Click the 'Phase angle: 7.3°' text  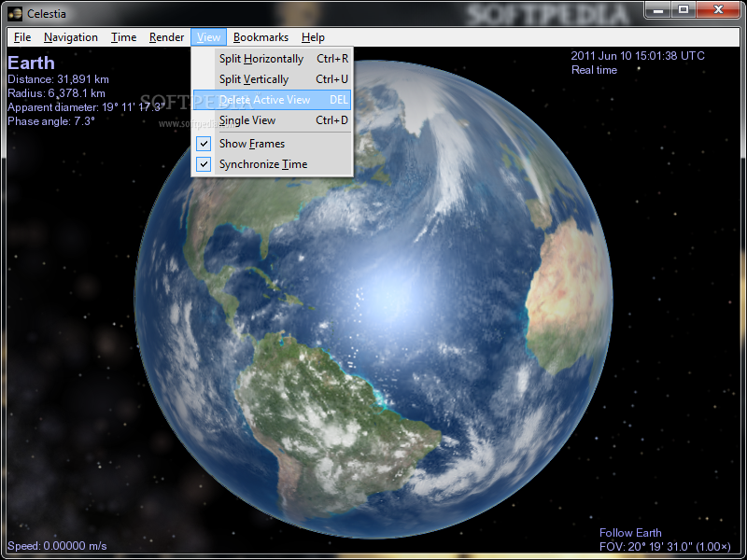coord(51,121)
